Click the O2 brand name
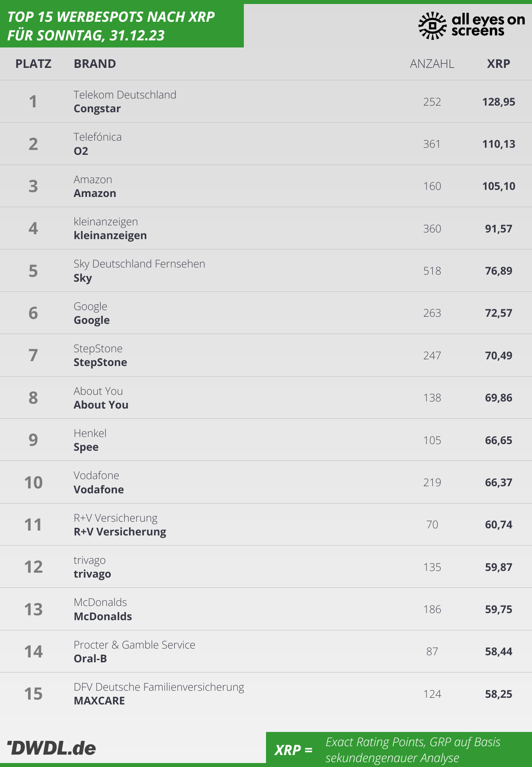 81,151
